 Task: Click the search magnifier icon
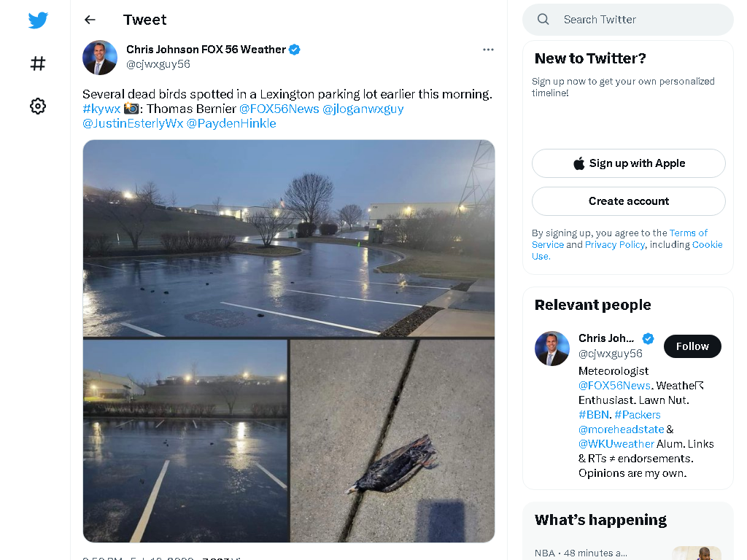coord(543,20)
